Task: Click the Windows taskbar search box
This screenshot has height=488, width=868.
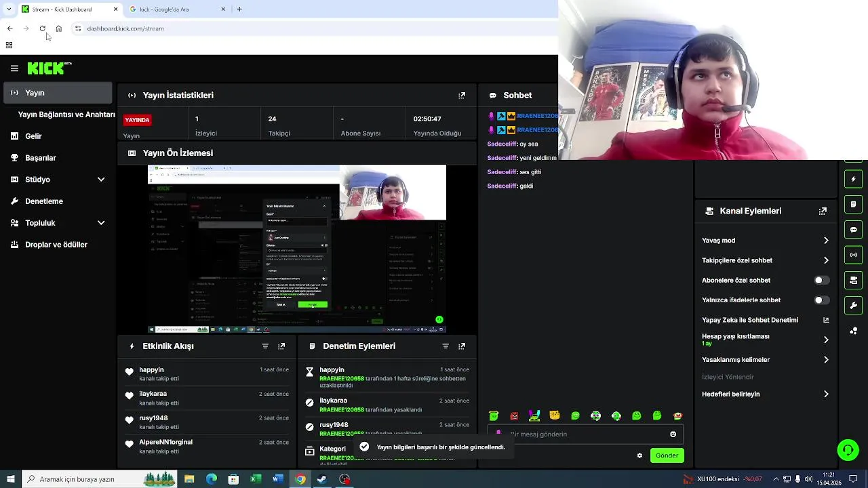Action: tap(99, 479)
